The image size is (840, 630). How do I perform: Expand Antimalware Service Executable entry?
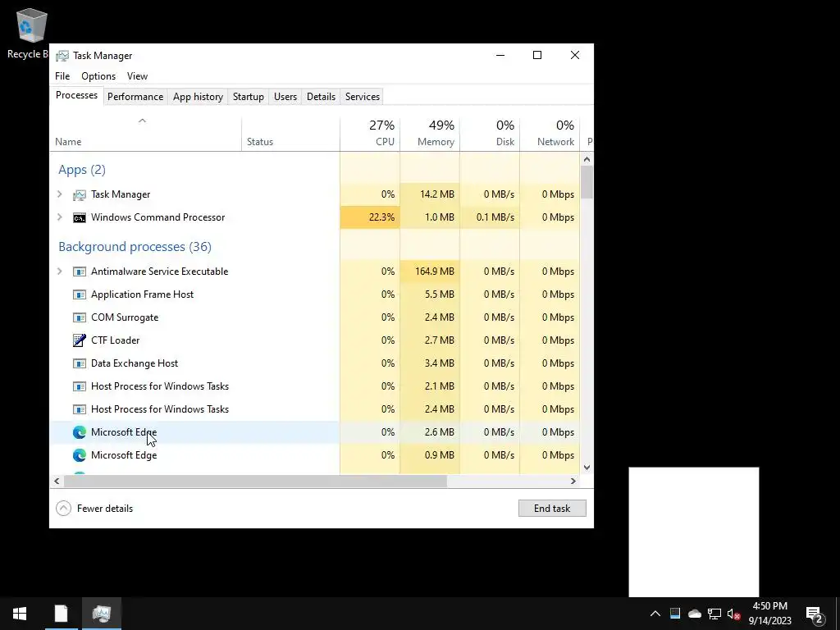click(x=59, y=271)
